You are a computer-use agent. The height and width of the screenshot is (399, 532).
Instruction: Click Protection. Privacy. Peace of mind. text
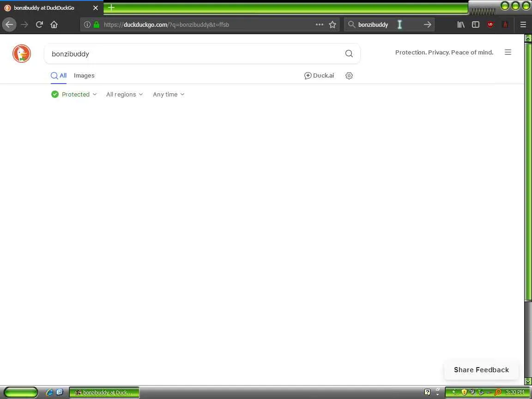(444, 52)
